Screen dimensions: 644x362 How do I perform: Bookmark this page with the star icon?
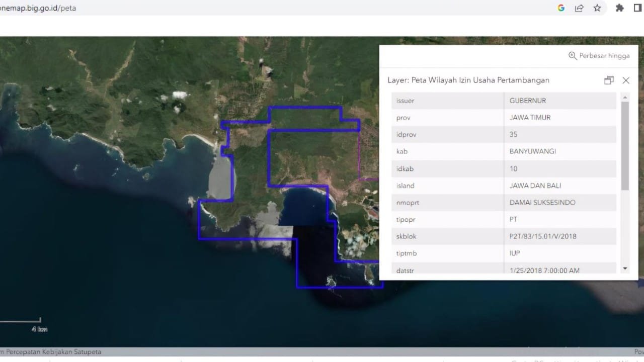tap(597, 8)
